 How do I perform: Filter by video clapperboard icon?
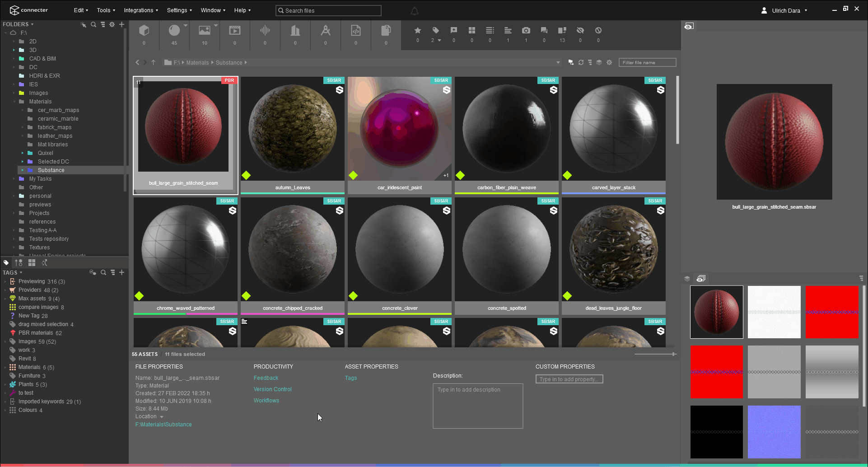tap(235, 30)
